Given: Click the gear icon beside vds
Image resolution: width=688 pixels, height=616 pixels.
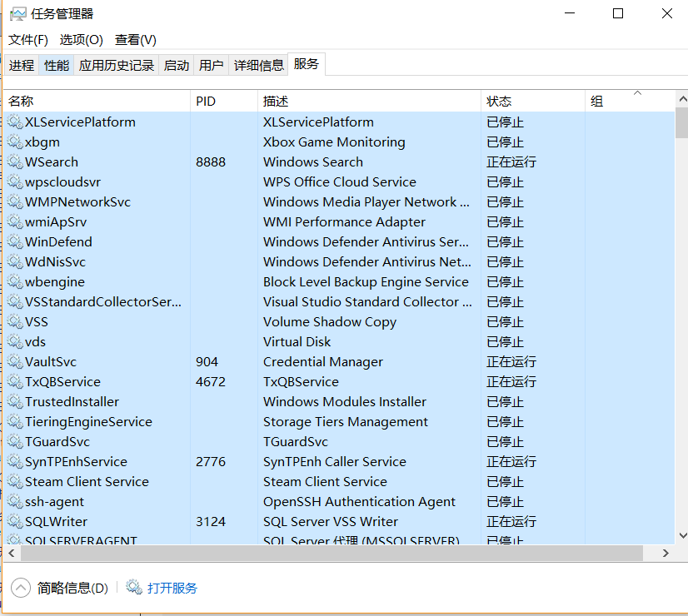Looking at the screenshot, I should click(x=15, y=341).
